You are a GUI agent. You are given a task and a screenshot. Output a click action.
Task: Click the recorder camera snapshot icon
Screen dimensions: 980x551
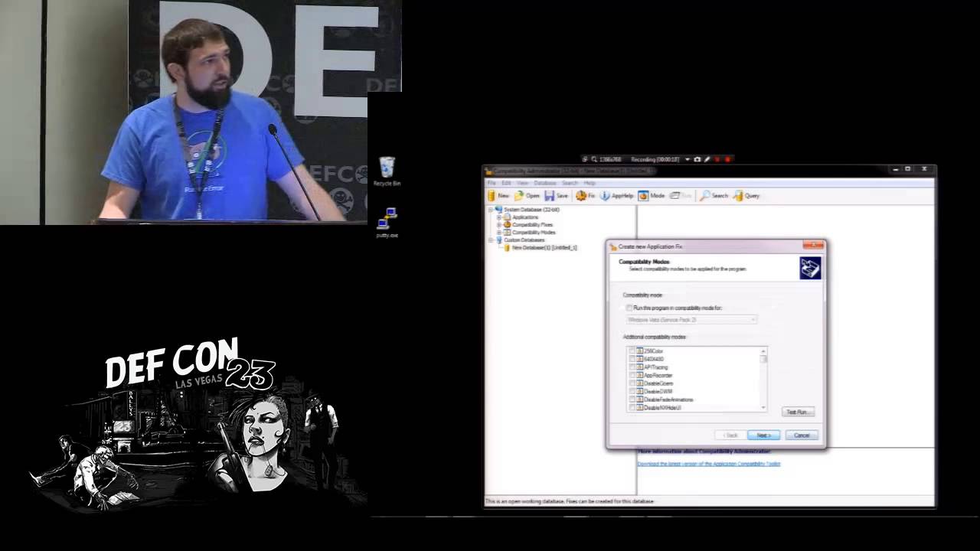(x=697, y=159)
